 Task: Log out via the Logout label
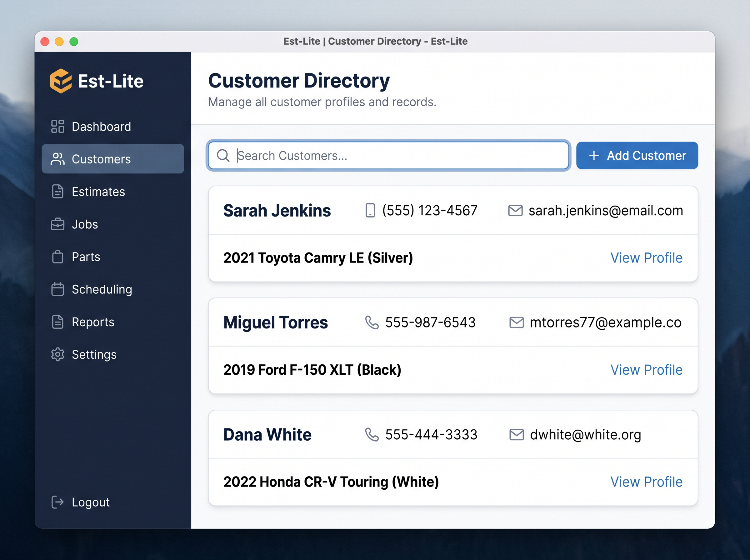pyautogui.click(x=91, y=502)
